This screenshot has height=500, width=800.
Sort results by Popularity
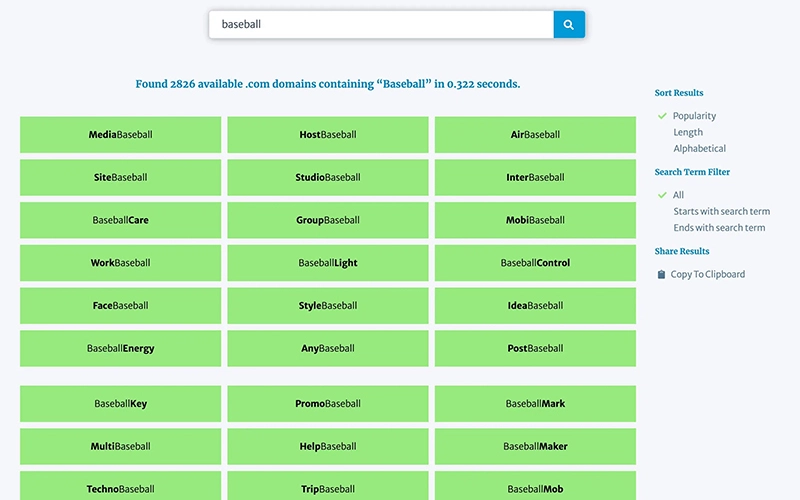(694, 116)
